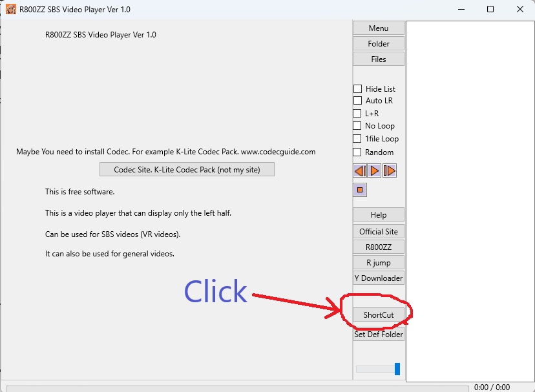Open the Y Downloader button
This screenshot has height=392, width=535.
coord(379,278)
